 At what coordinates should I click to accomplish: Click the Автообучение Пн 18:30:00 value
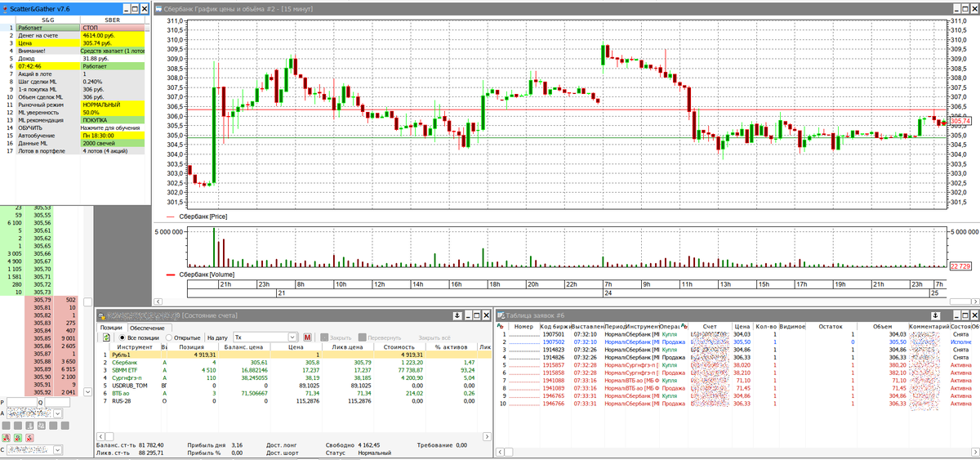pyautogui.click(x=114, y=136)
